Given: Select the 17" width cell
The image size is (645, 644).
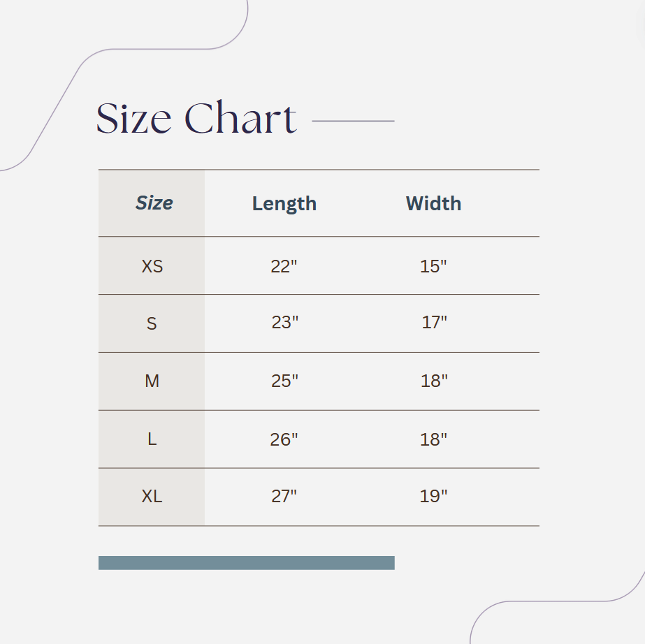Looking at the screenshot, I should click(434, 323).
